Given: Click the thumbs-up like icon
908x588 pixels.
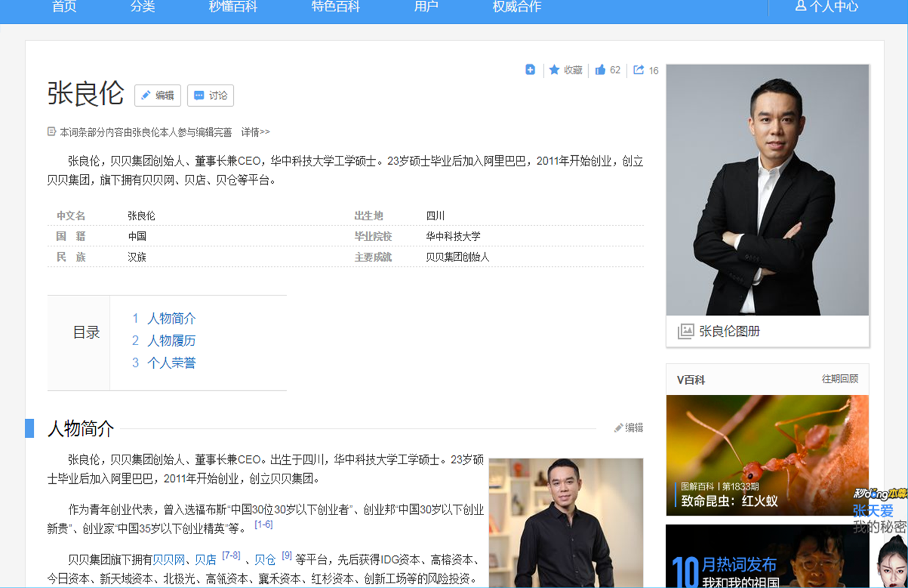Looking at the screenshot, I should [600, 70].
